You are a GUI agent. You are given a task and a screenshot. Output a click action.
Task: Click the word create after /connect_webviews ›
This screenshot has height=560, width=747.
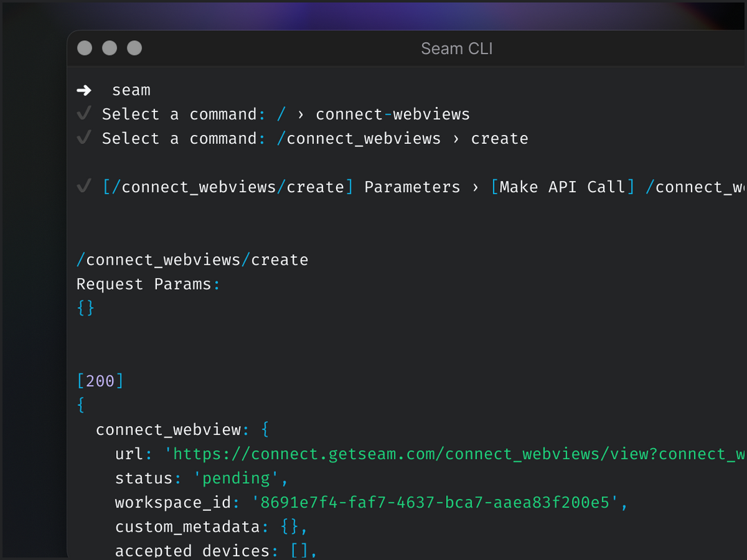pos(499,138)
